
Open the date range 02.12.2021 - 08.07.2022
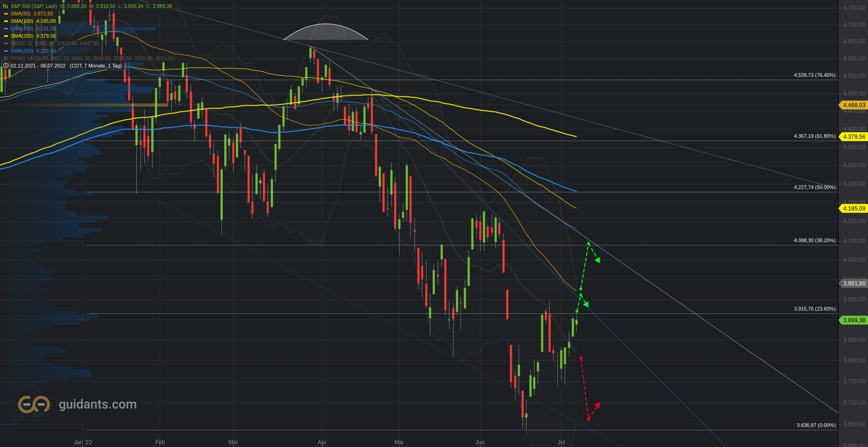pos(38,66)
